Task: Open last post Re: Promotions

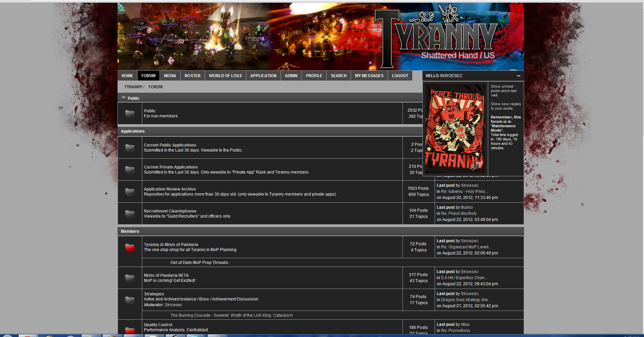Action: (456, 331)
